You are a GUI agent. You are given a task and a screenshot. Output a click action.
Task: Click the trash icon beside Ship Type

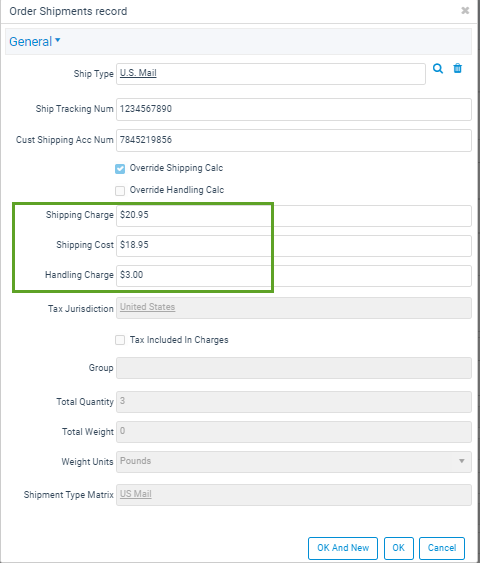pos(457,68)
